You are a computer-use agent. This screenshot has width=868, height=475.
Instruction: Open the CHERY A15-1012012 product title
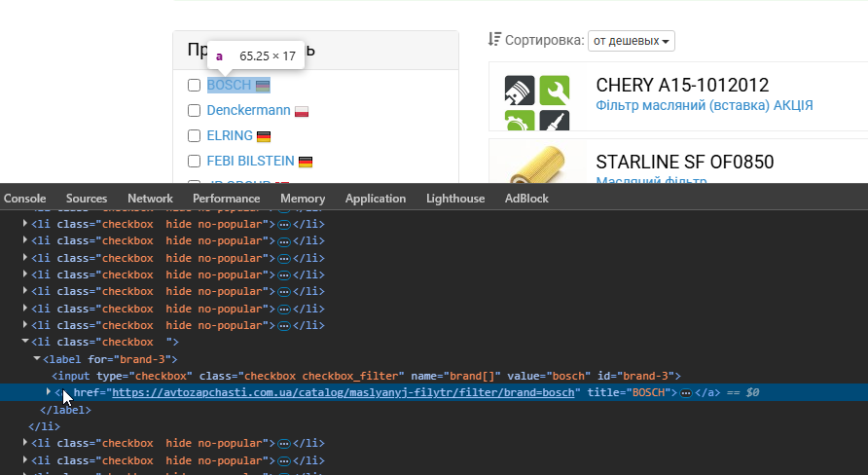pos(682,86)
